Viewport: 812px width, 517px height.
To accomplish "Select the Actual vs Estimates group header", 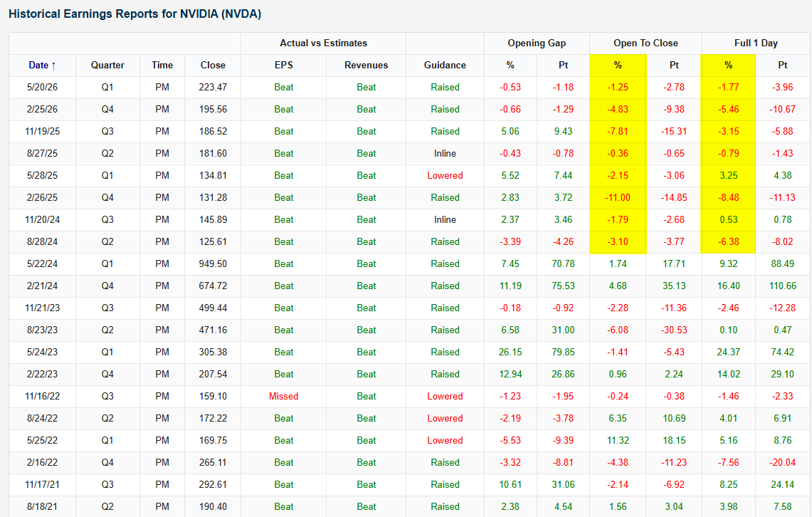I will click(x=323, y=43).
